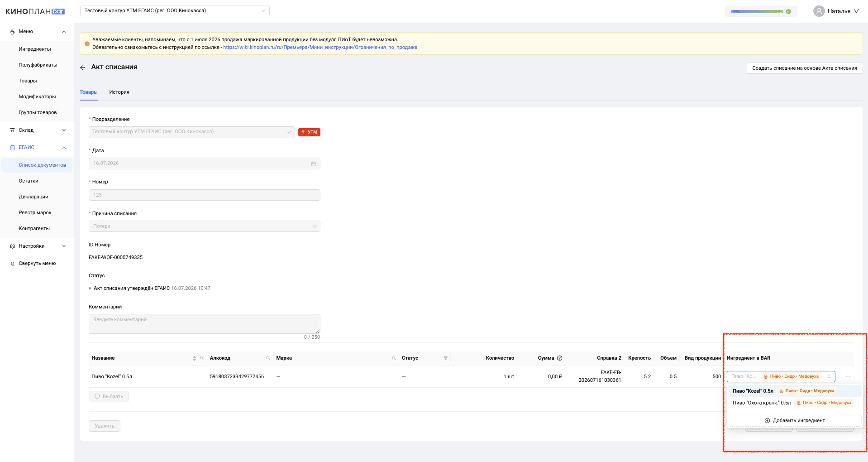Screen dimensions: 868x462
Task: Click the sync progress bar indicator
Action: pyautogui.click(x=757, y=11)
